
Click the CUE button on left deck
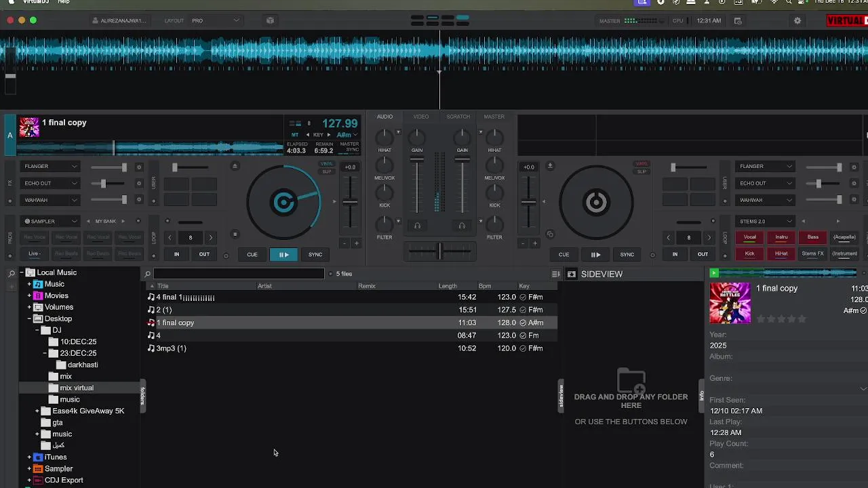pyautogui.click(x=252, y=254)
